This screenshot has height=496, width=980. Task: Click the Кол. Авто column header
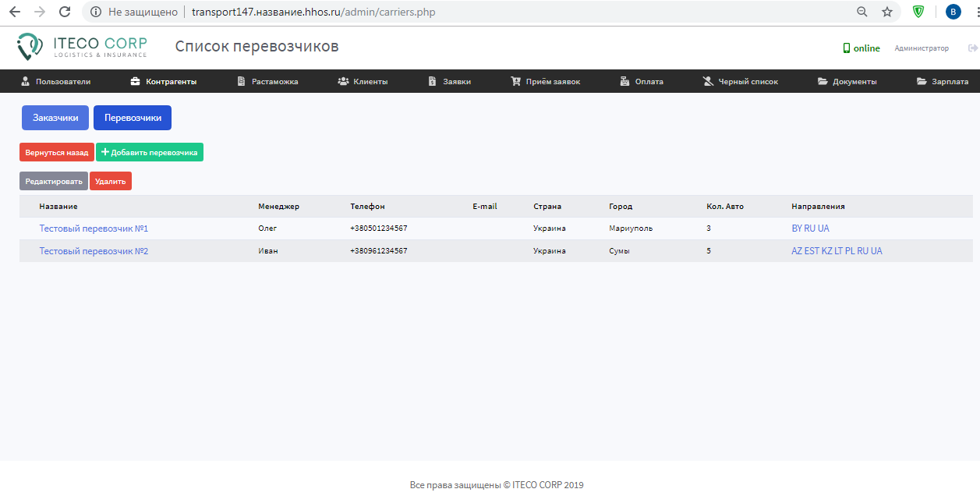tap(725, 207)
